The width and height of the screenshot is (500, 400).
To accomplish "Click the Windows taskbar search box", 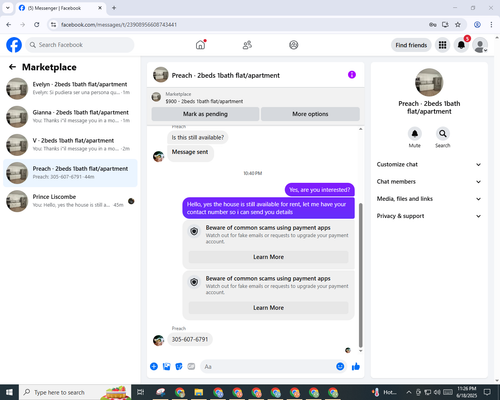I will pos(75,392).
